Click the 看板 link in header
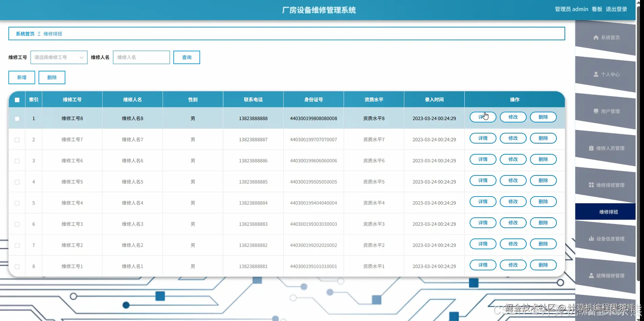Image resolution: width=644 pixels, height=321 pixels. [597, 9]
